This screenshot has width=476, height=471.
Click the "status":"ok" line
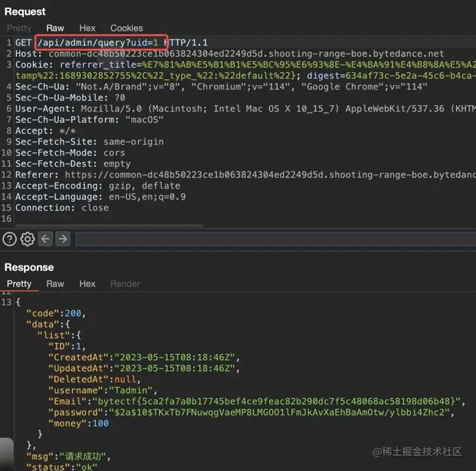pos(62,467)
